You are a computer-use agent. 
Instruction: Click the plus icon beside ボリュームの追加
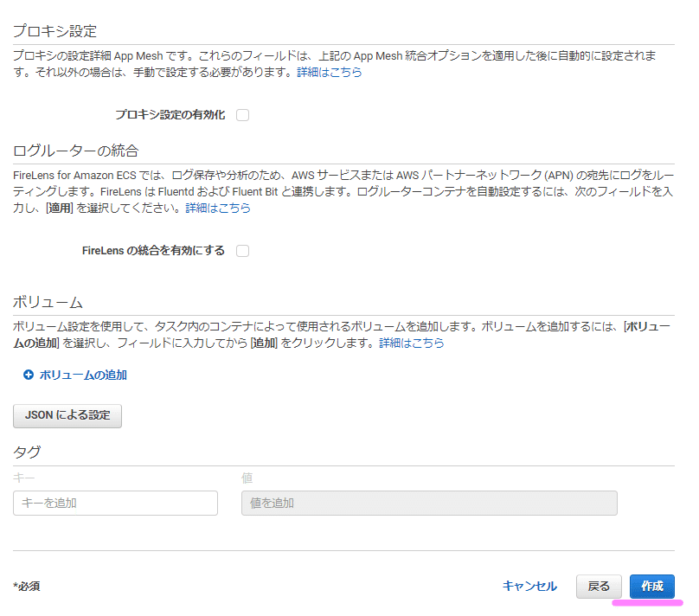(29, 375)
